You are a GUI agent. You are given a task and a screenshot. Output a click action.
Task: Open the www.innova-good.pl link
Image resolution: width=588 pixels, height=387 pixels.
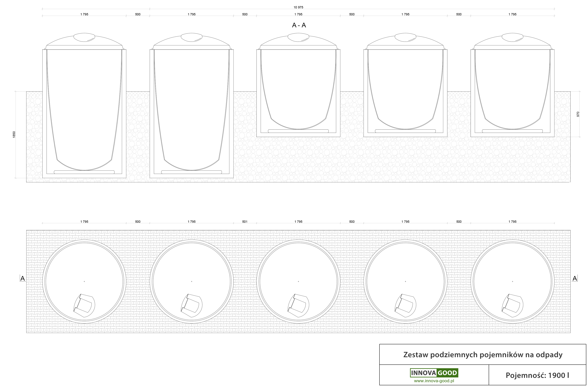[434, 381]
